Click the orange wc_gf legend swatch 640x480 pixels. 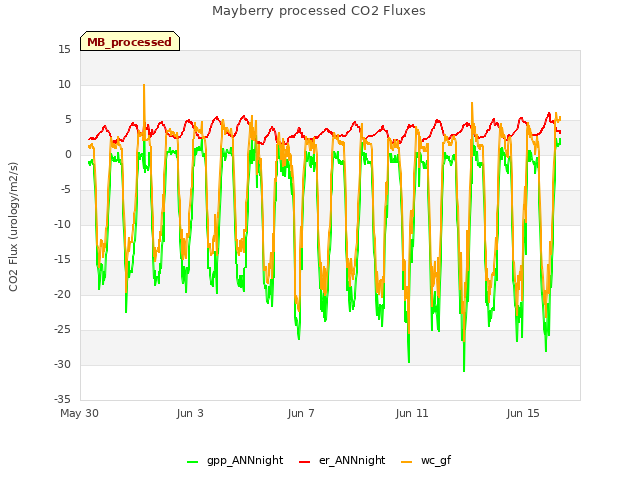(407, 462)
